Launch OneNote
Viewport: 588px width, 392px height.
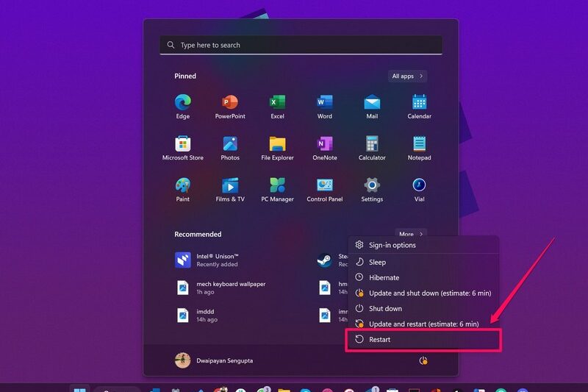(x=325, y=148)
